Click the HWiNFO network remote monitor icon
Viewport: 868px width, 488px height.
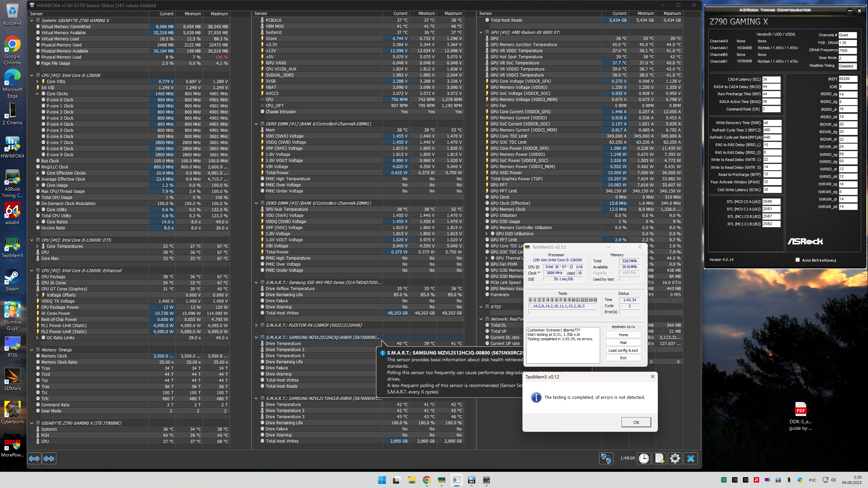[606, 459]
